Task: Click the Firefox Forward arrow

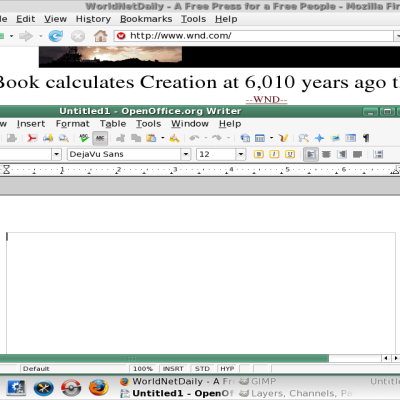Action: [x=26, y=36]
